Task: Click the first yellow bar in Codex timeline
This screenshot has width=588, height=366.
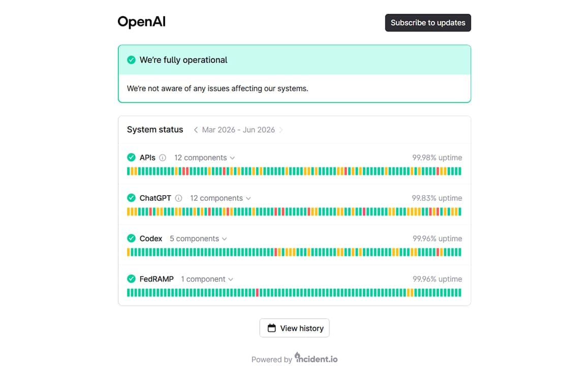Action: (129, 252)
